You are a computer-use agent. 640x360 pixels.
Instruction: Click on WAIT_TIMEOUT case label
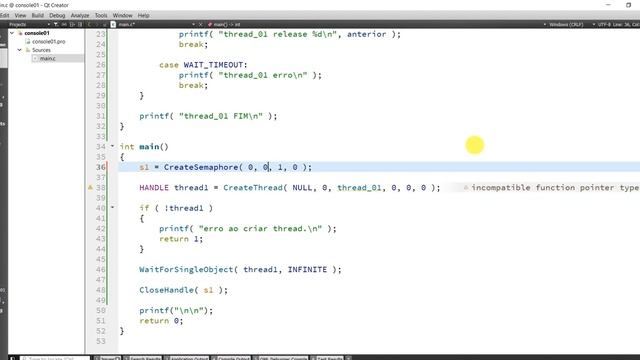[213, 65]
